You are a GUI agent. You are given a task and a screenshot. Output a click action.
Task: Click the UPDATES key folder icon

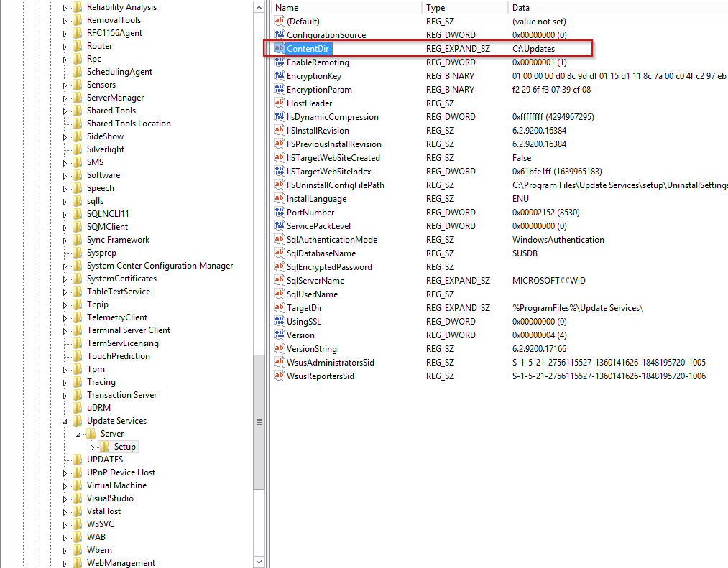click(78, 460)
